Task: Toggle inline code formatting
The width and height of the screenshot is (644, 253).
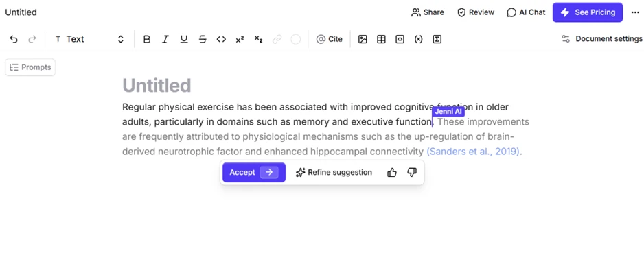Action: [221, 39]
